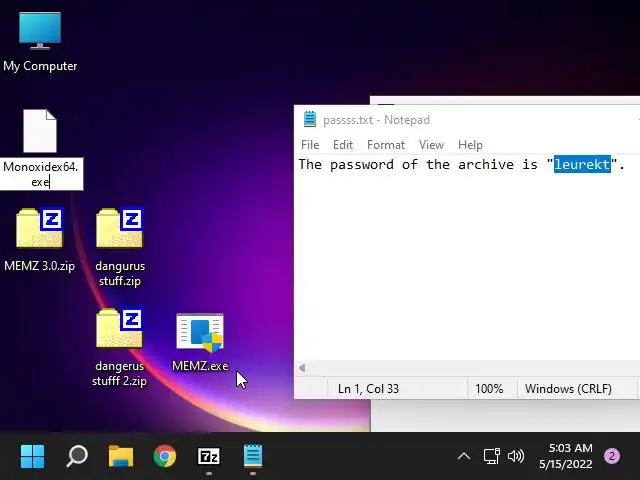This screenshot has height=480, width=640.
Task: Select the blank Monoxidex64 file icon
Action: pyautogui.click(x=40, y=131)
